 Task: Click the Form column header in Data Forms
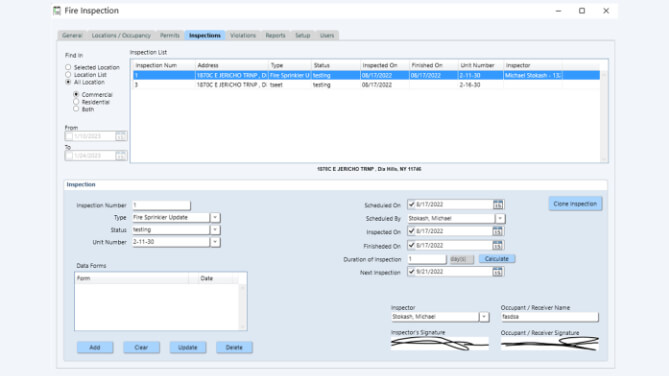pyautogui.click(x=131, y=278)
